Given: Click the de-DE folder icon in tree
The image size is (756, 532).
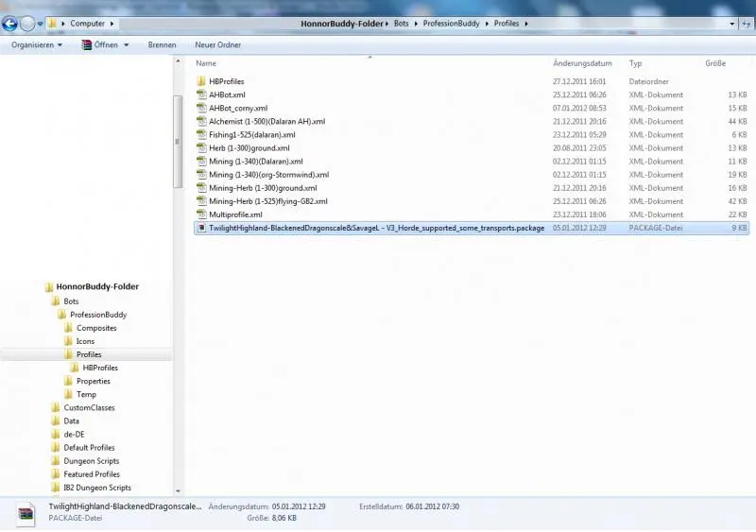Looking at the screenshot, I should pyautogui.click(x=56, y=434).
